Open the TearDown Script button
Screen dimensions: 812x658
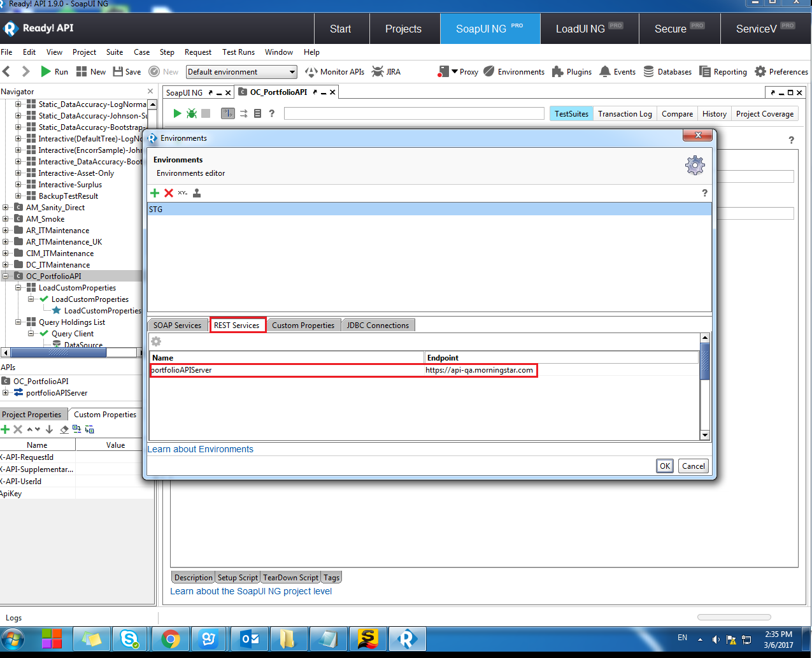point(290,577)
